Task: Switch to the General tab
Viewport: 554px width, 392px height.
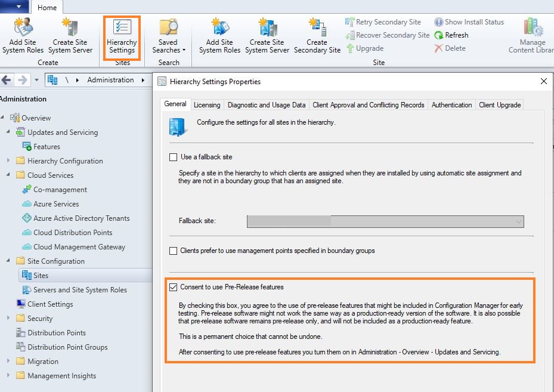Action: [175, 104]
